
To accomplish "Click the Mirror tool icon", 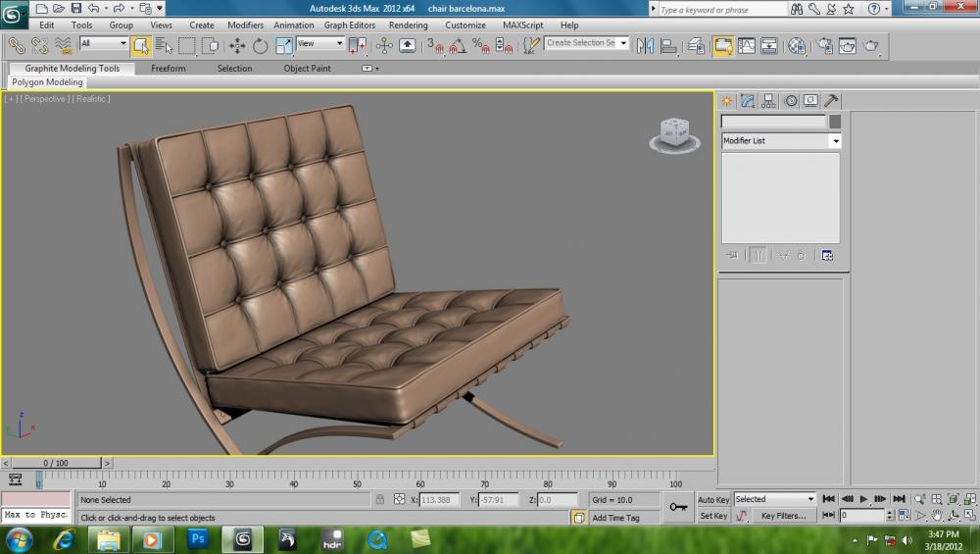I will (x=645, y=46).
